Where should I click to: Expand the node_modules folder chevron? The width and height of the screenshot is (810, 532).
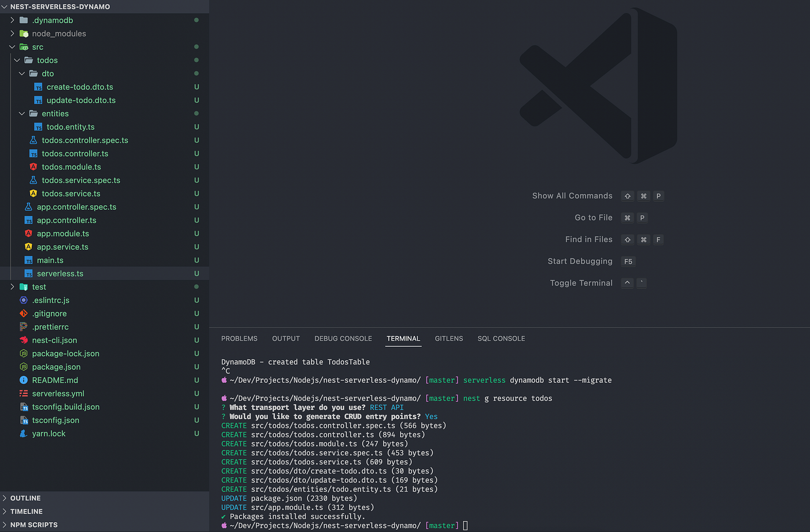[x=12, y=34]
